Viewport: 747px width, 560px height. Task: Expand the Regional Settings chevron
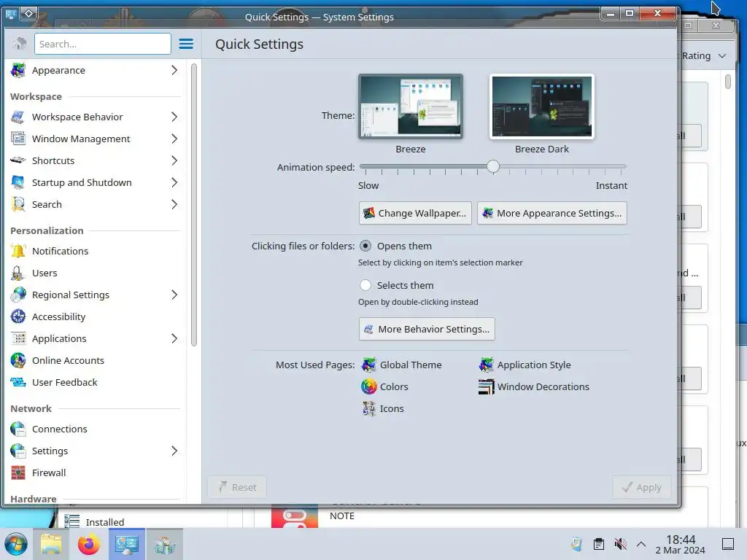174,295
